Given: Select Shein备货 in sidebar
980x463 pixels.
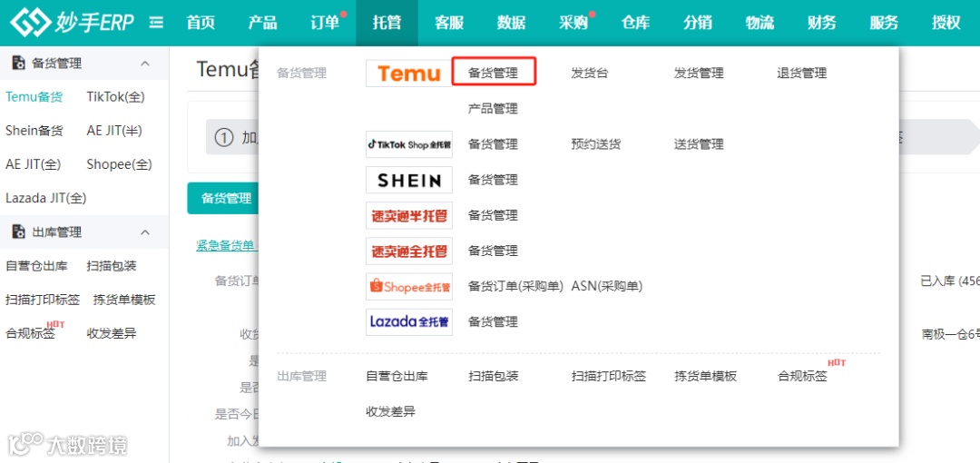Looking at the screenshot, I should tap(34, 131).
